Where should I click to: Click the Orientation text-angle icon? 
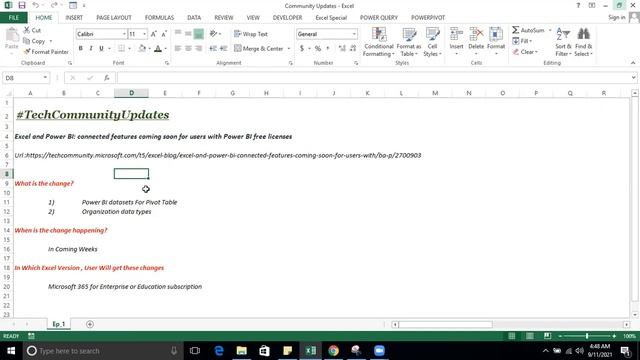pos(213,34)
